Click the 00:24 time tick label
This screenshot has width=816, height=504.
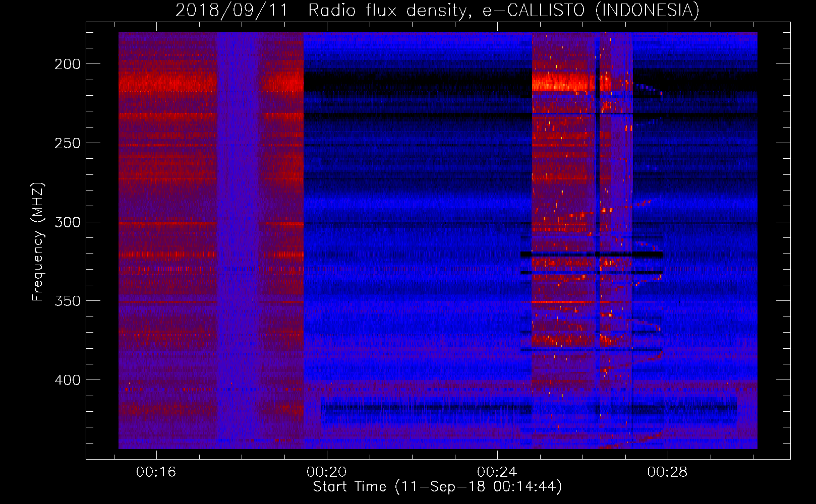point(497,472)
